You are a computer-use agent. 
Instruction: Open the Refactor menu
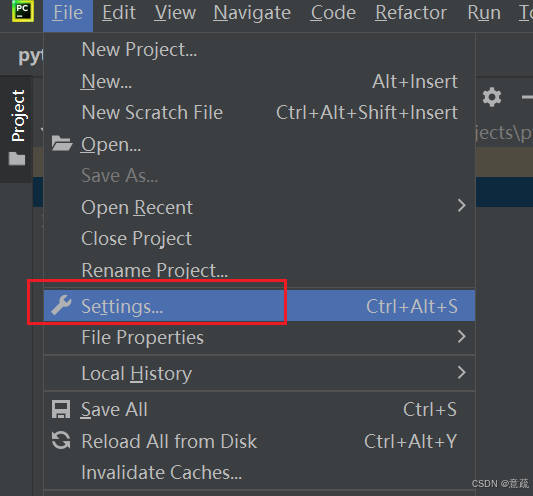(x=411, y=13)
